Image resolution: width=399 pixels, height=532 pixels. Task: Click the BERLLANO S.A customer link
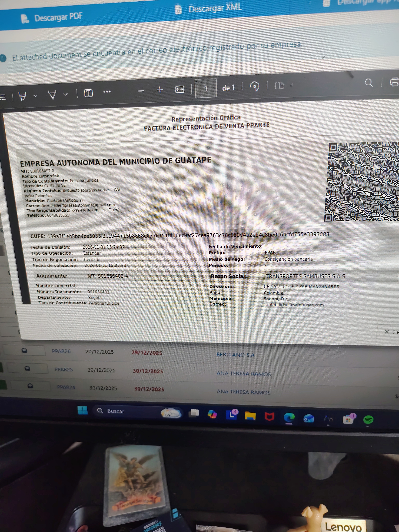235,354
